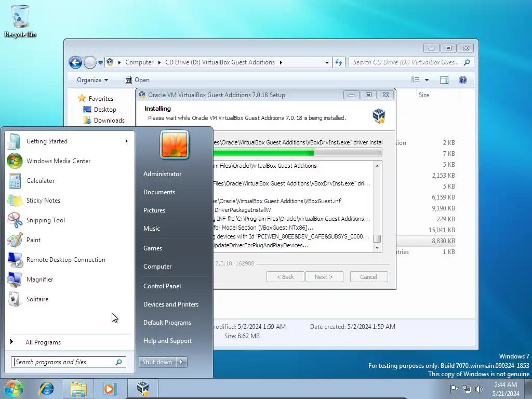The width and height of the screenshot is (532, 399).
Task: Click Explorer back navigation arrow
Action: point(75,62)
